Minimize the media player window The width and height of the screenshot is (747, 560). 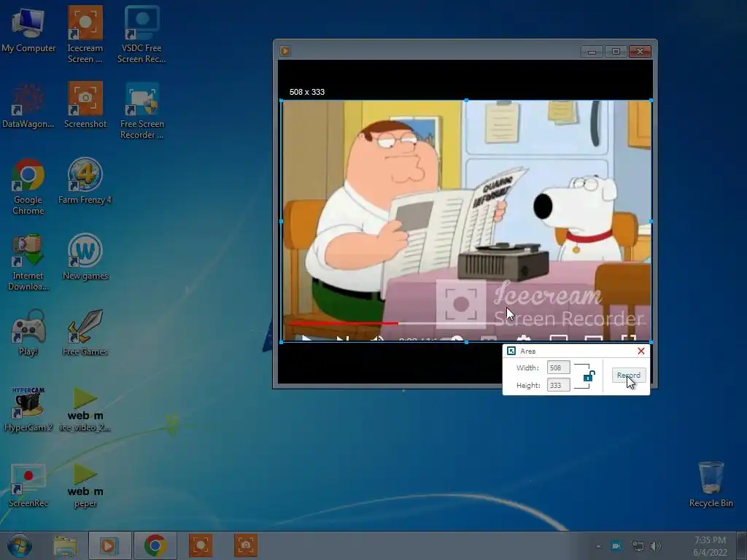click(x=592, y=52)
